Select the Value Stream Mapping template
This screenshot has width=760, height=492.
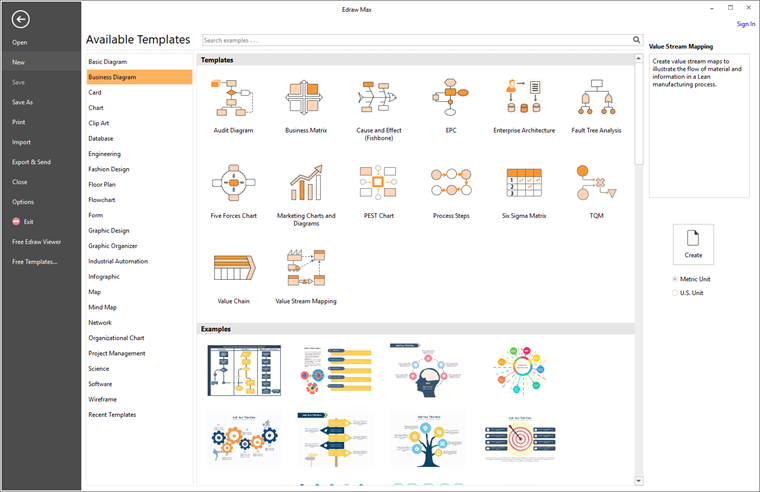tap(306, 268)
